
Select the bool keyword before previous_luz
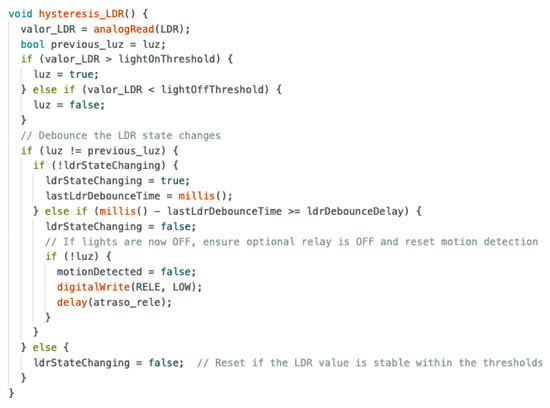tap(33, 45)
